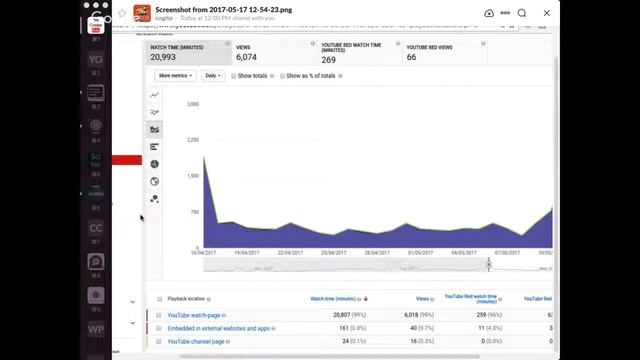Select YouTube Red Watch Time tab

pyautogui.click(x=359, y=53)
